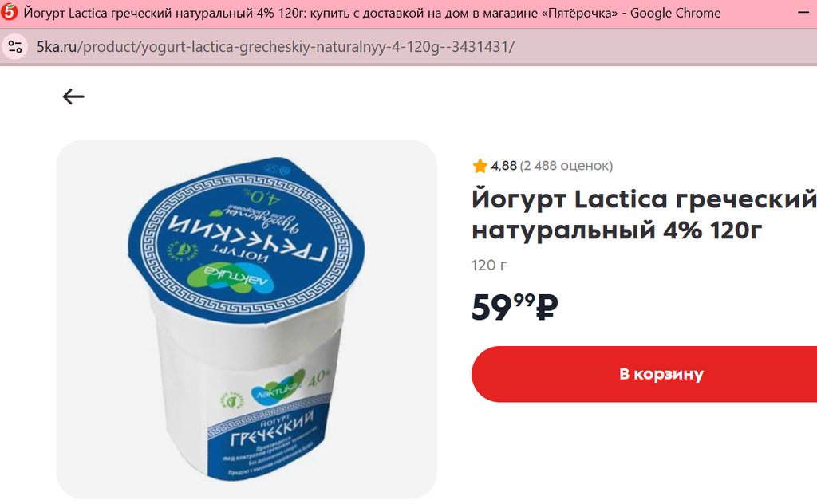Minimize the Chrome window
817x504 pixels.
pos(803,13)
